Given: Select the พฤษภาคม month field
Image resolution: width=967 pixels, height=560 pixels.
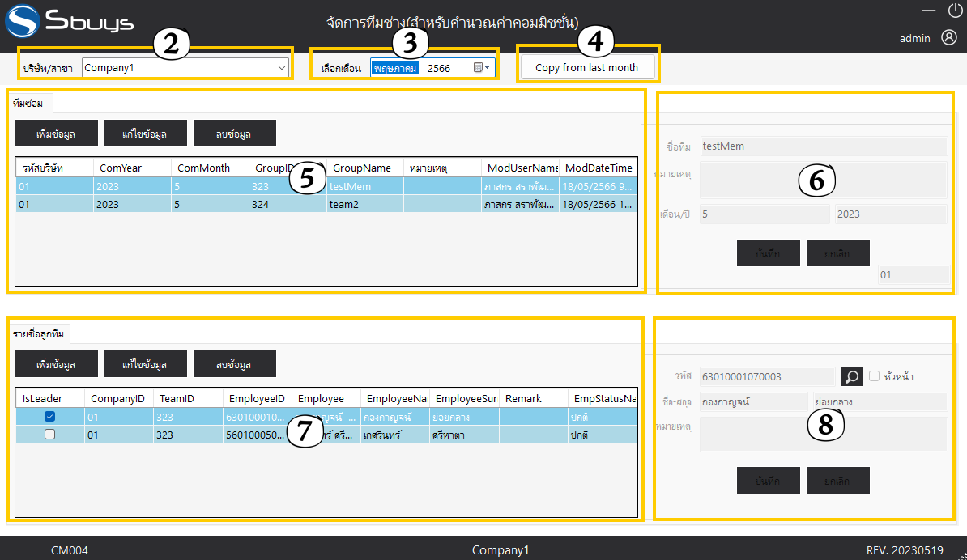Looking at the screenshot, I should [x=394, y=69].
